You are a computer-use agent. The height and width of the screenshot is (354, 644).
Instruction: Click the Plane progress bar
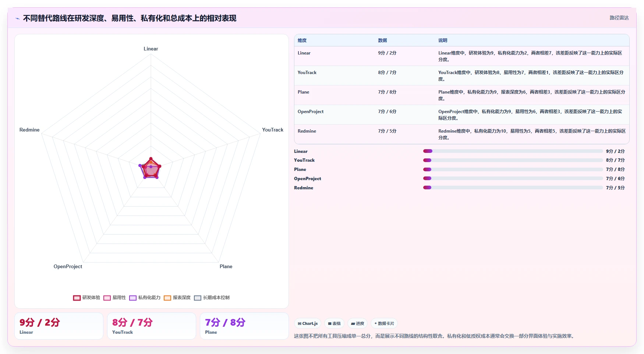pos(513,169)
